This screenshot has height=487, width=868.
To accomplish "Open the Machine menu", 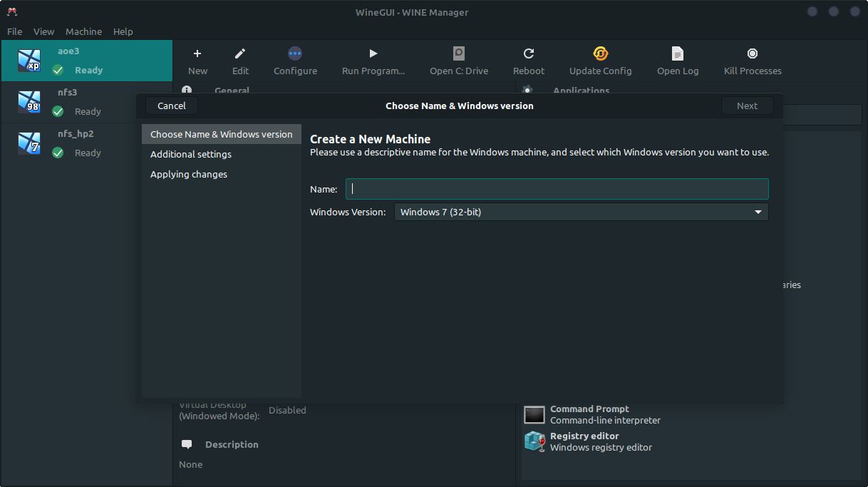I will click(x=83, y=31).
